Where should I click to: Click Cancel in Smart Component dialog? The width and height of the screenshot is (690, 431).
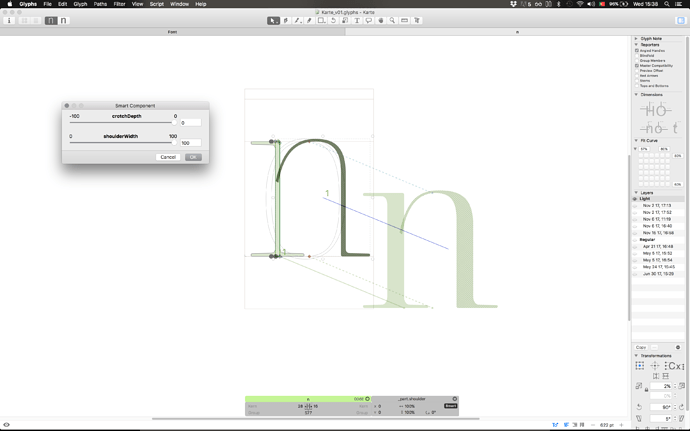point(168,157)
